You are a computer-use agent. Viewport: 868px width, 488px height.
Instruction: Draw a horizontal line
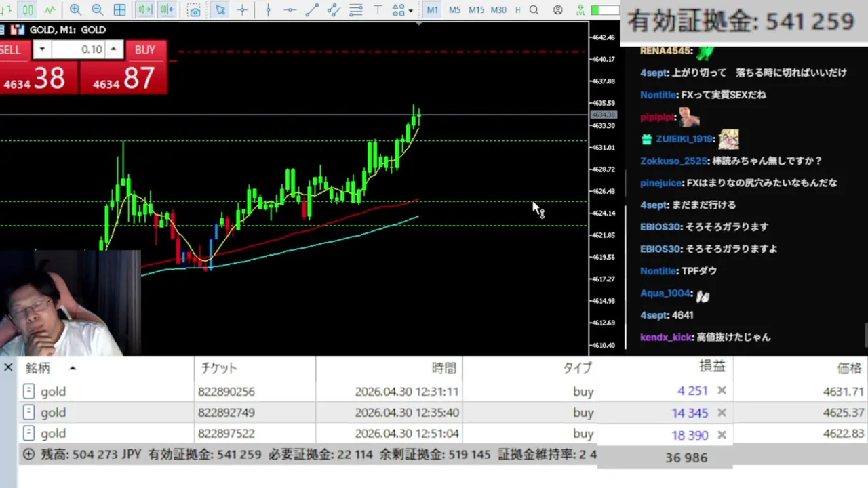coord(290,10)
